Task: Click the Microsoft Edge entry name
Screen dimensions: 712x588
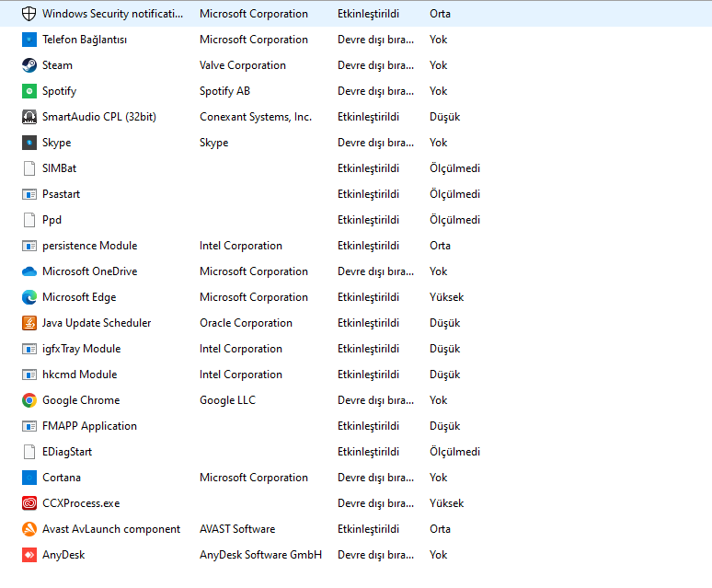Action: pos(79,297)
